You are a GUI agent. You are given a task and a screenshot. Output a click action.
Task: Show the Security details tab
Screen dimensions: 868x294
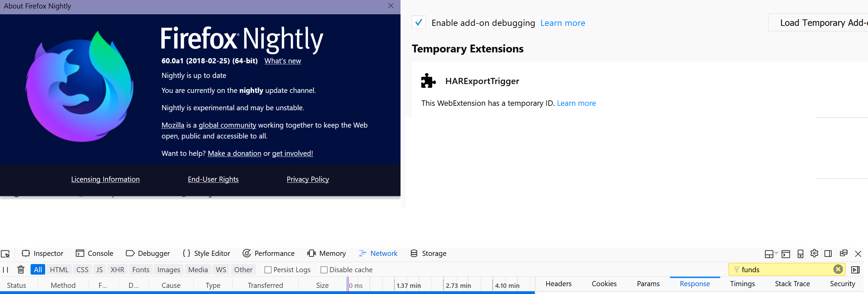coord(842,284)
